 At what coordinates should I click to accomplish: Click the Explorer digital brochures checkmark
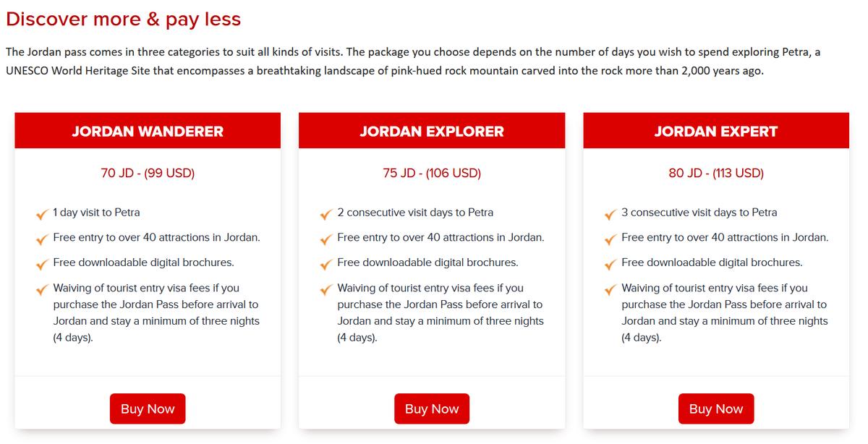(326, 264)
